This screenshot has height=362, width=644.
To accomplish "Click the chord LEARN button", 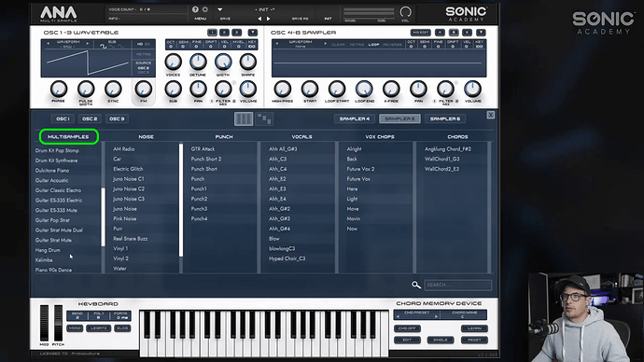I will click(474, 328).
